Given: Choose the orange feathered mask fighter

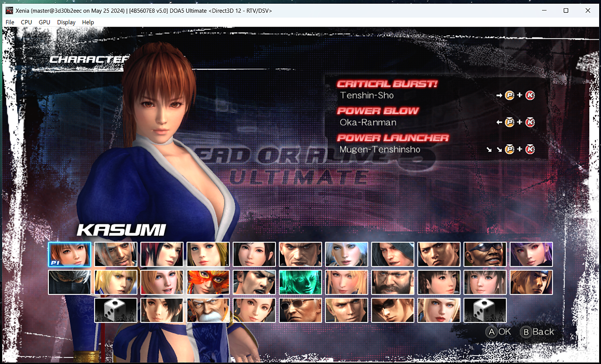Looking at the screenshot, I should [x=208, y=282].
